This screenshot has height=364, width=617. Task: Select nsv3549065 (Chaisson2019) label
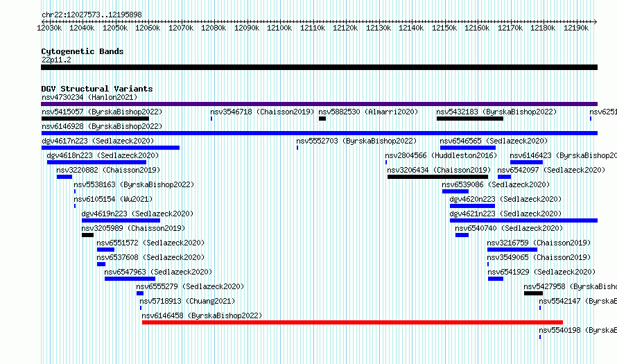[539, 257]
